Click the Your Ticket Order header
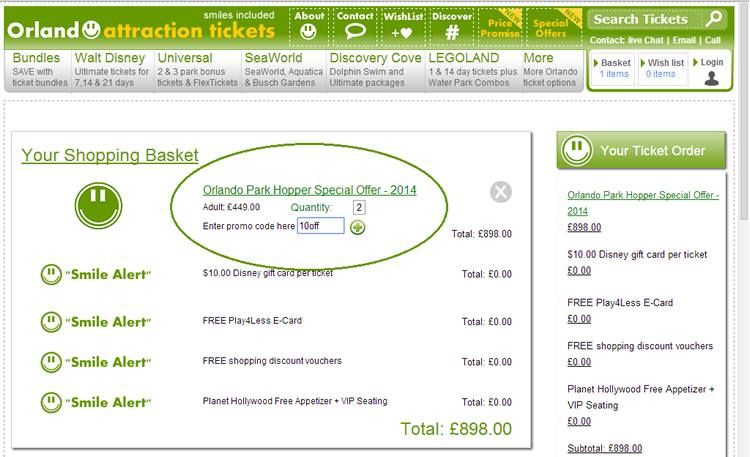The height and width of the screenshot is (457, 750). tap(641, 150)
